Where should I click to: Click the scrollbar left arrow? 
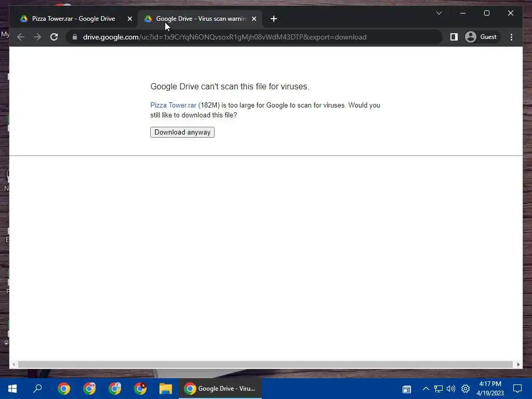coord(14,364)
